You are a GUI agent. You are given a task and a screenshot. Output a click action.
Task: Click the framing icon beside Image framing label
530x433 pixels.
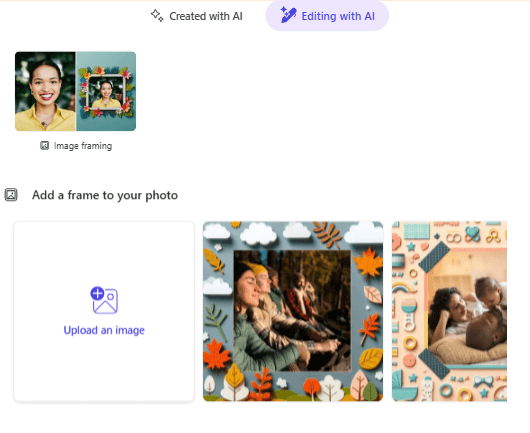click(x=44, y=146)
